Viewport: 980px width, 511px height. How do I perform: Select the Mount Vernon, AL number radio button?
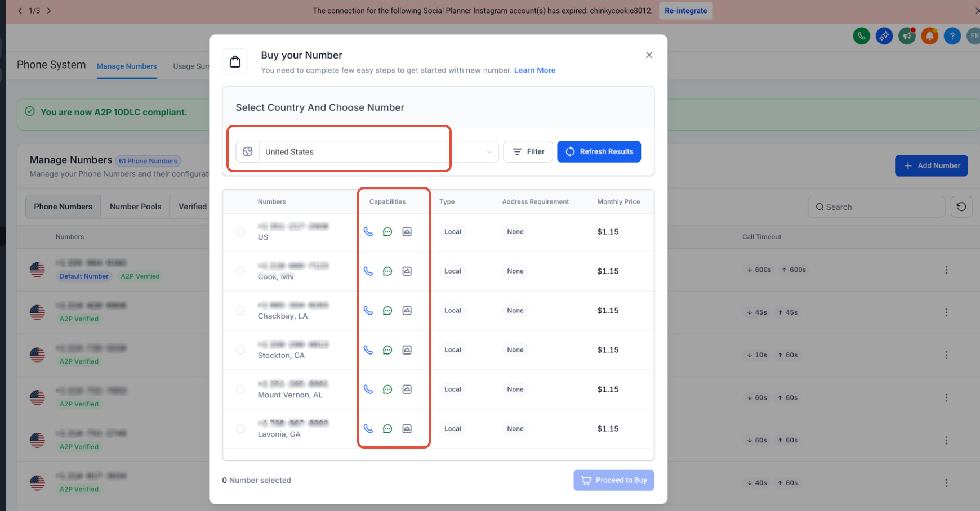click(240, 389)
